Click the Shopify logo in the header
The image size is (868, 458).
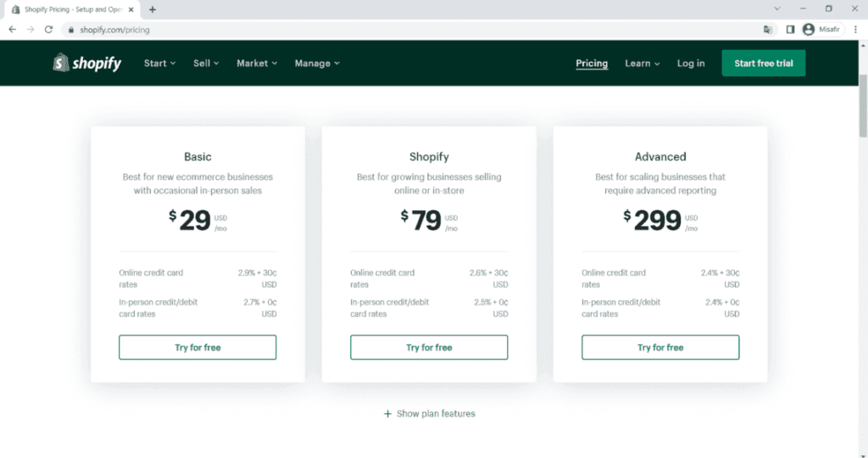click(x=87, y=63)
